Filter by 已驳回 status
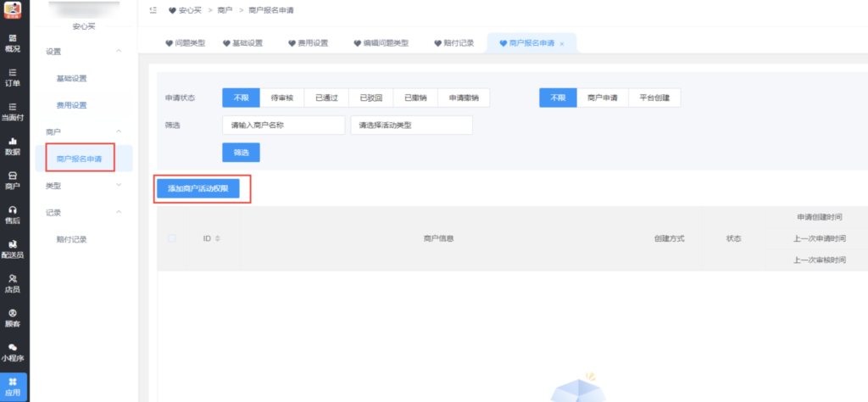 tap(371, 98)
